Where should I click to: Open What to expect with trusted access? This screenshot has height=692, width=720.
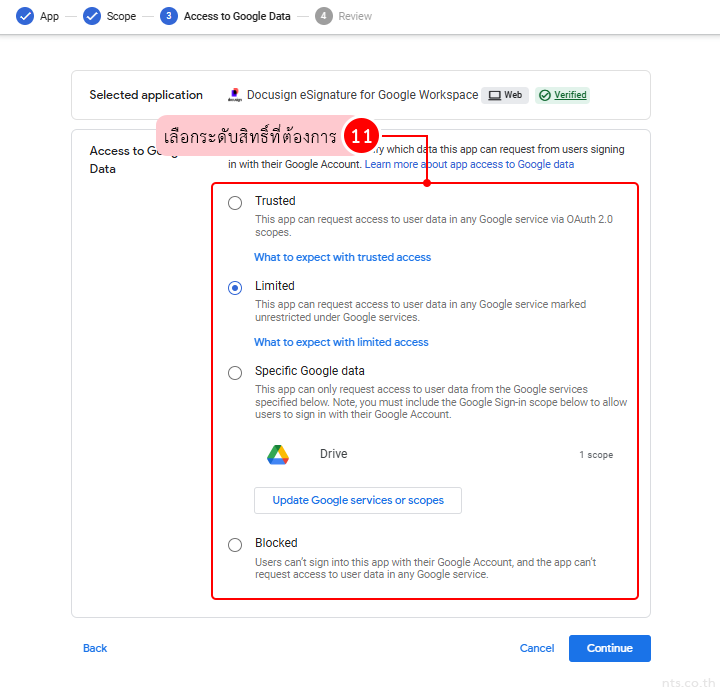coord(342,257)
